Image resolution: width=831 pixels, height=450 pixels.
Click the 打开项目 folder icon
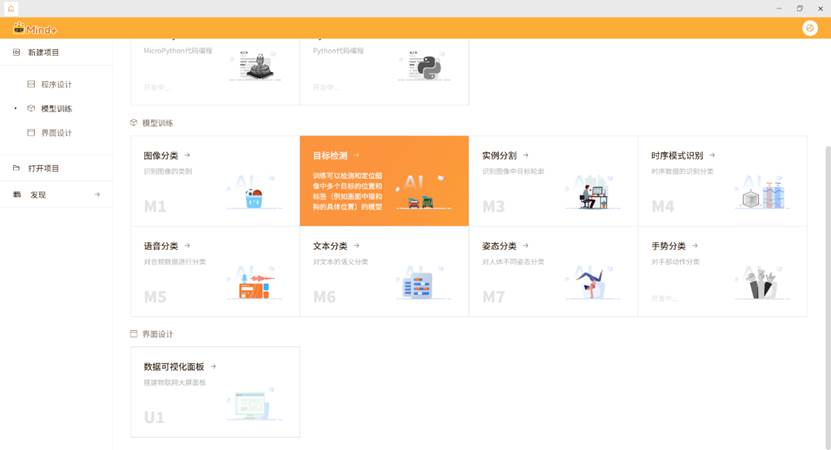pyautogui.click(x=17, y=168)
